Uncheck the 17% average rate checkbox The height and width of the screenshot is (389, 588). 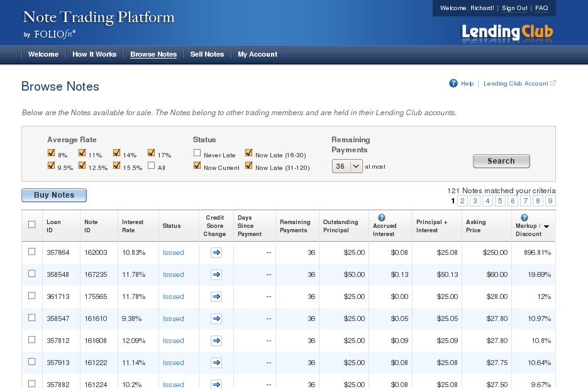[x=151, y=152]
